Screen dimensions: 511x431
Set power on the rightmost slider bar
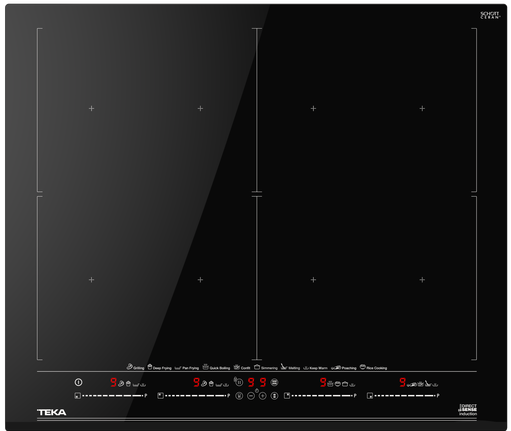(x=405, y=396)
